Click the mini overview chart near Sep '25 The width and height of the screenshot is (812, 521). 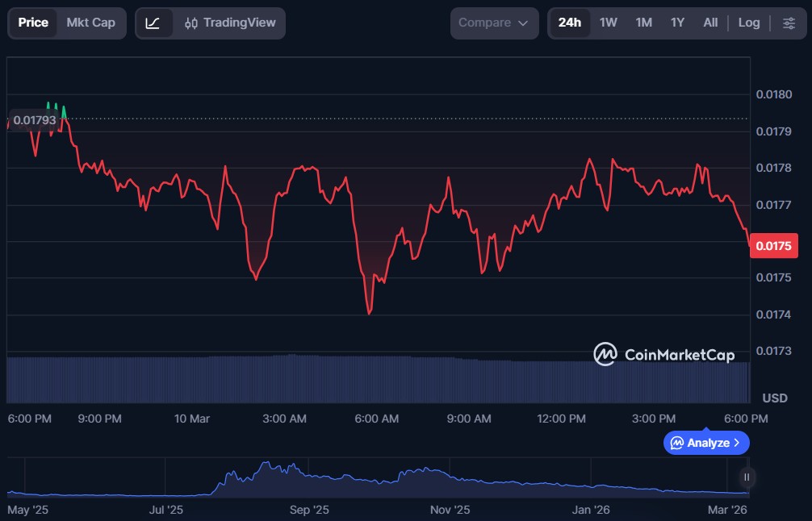tap(309, 479)
